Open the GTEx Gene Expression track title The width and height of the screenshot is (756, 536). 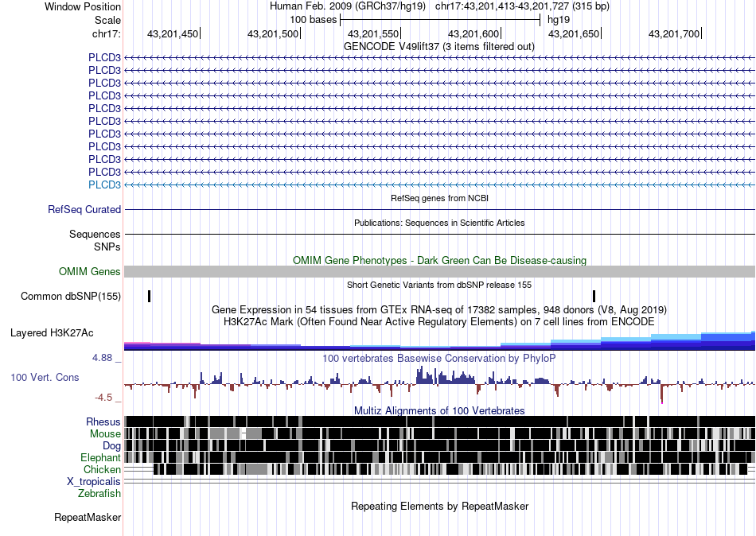pyautogui.click(x=439, y=309)
